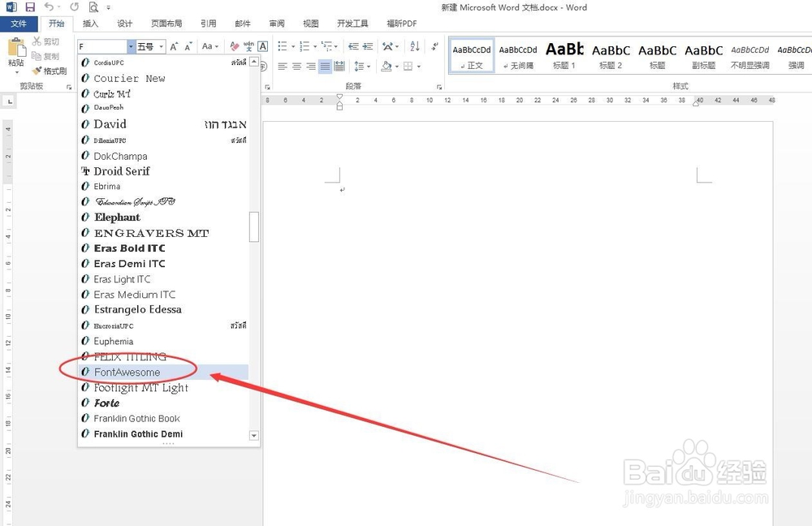This screenshot has height=526, width=812.
Task: Switch to the 设计 ribbon tab
Action: click(124, 24)
